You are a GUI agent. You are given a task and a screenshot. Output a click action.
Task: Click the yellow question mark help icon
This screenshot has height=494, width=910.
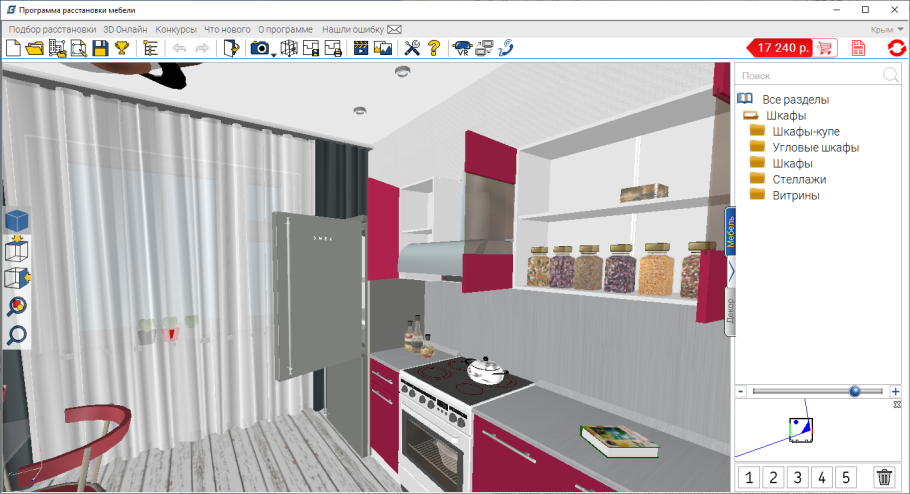tap(434, 48)
